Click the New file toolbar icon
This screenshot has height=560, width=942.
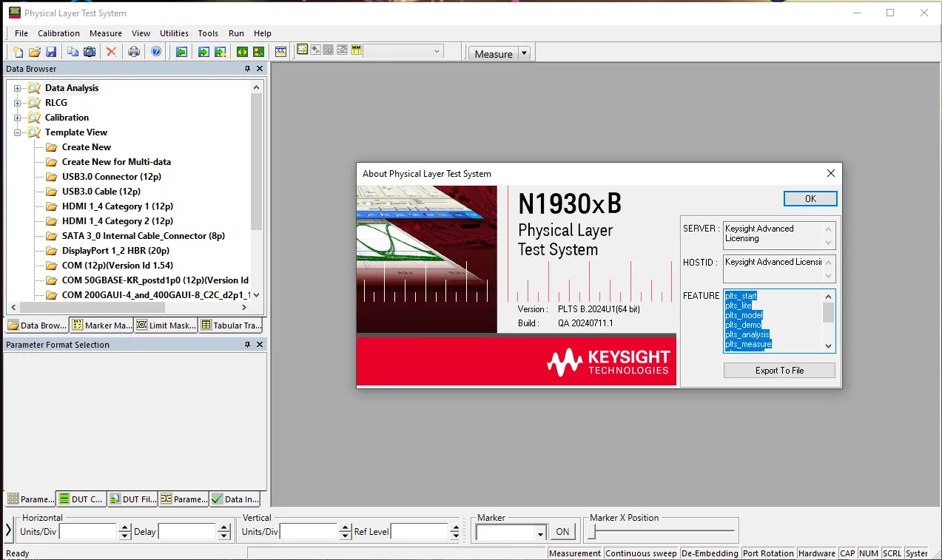coord(18,52)
